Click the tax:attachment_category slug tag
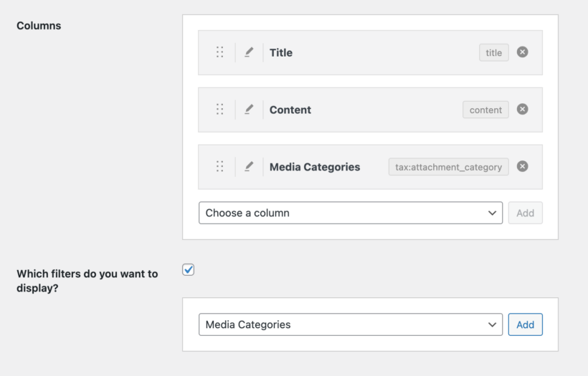 (x=448, y=167)
